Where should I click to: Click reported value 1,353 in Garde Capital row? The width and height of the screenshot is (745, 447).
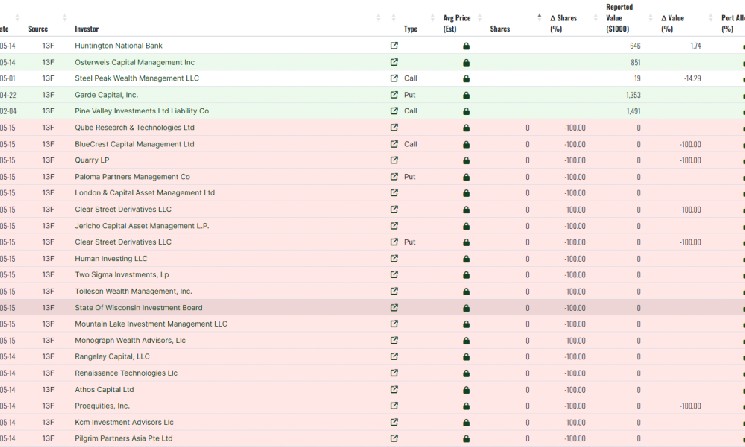633,95
